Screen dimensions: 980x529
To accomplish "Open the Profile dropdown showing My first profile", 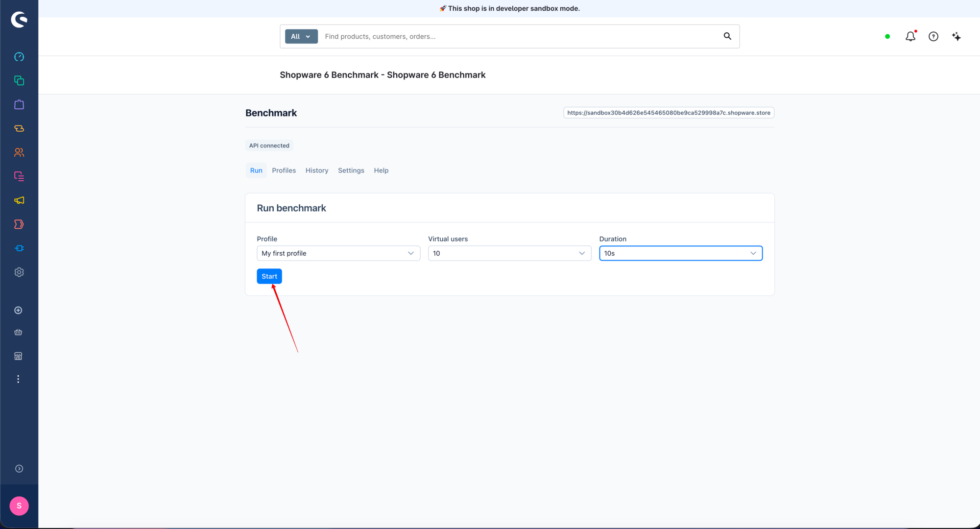I will [x=338, y=253].
